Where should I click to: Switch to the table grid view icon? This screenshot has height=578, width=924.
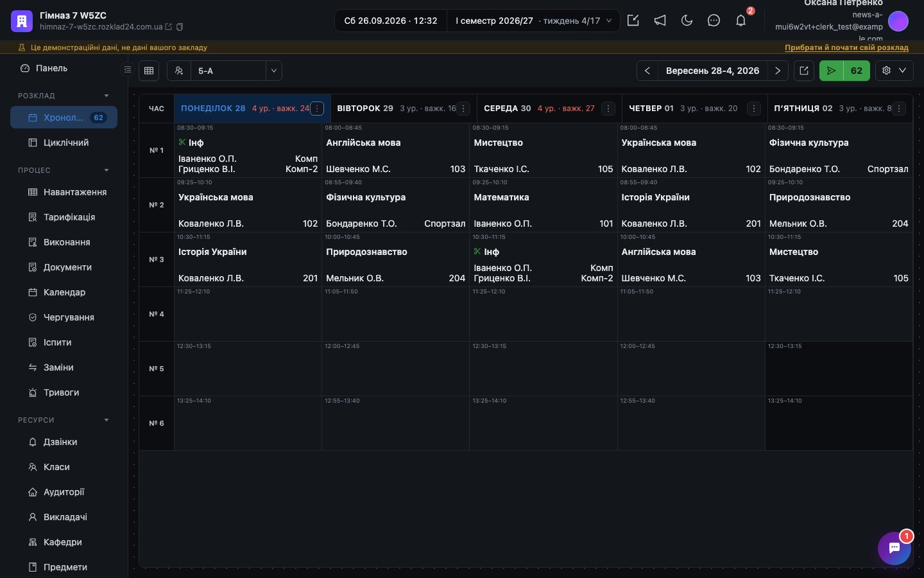(x=149, y=71)
